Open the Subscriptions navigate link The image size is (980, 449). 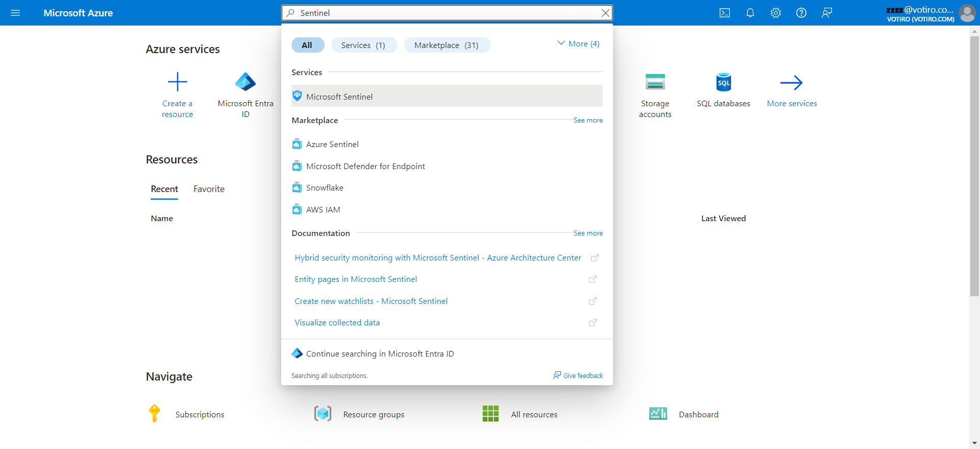click(x=200, y=414)
